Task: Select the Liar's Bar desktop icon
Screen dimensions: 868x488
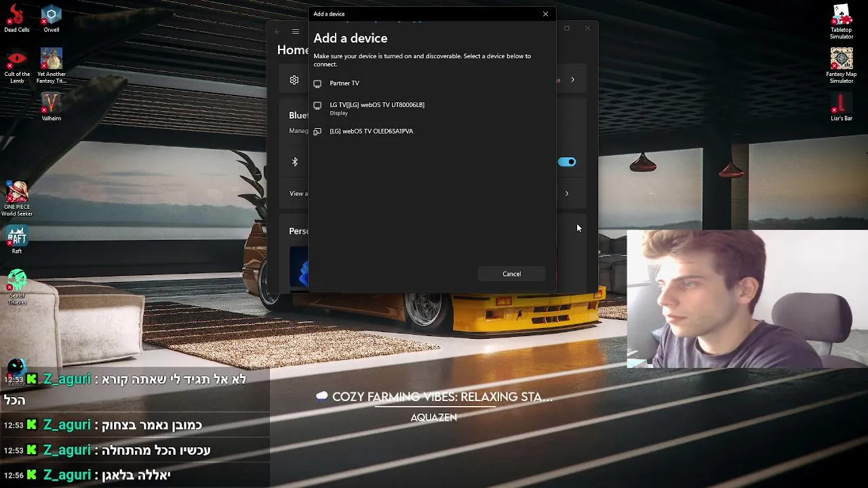Action: tap(842, 107)
